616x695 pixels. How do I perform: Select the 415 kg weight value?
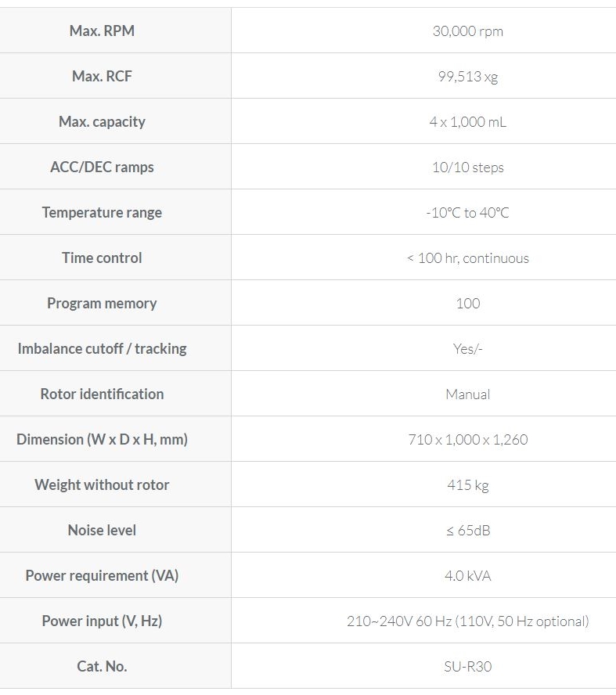pyautogui.click(x=467, y=485)
